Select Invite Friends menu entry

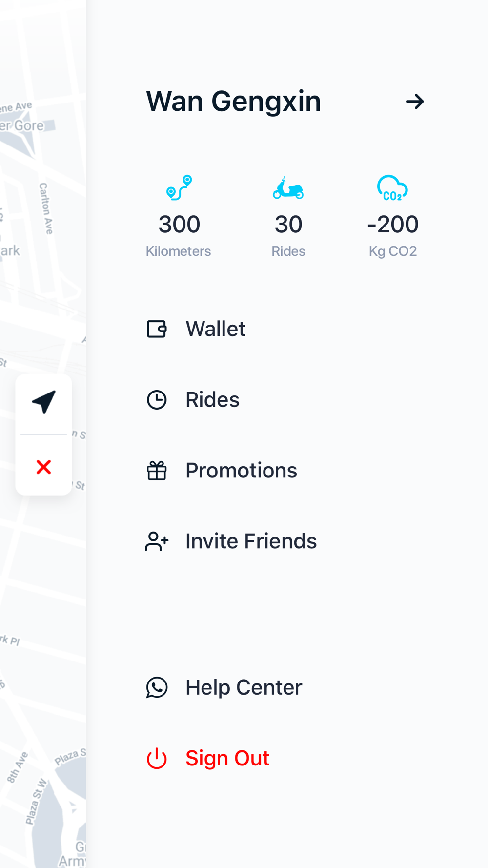pos(251,541)
